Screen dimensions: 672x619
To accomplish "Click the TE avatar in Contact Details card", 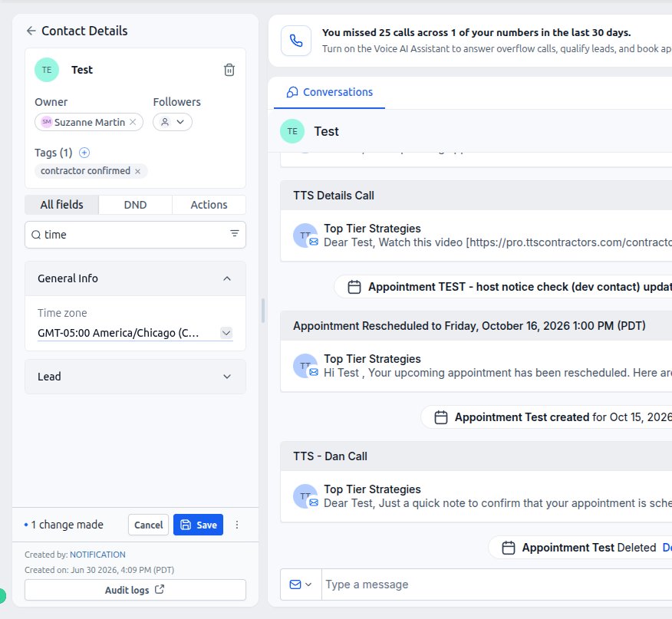I will (47, 70).
